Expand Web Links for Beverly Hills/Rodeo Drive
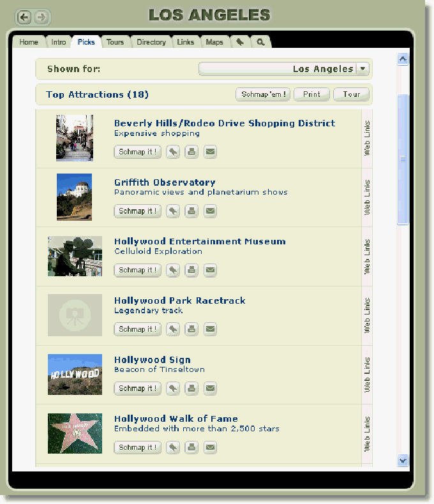Screen dimensions: 434x504 click(367, 138)
